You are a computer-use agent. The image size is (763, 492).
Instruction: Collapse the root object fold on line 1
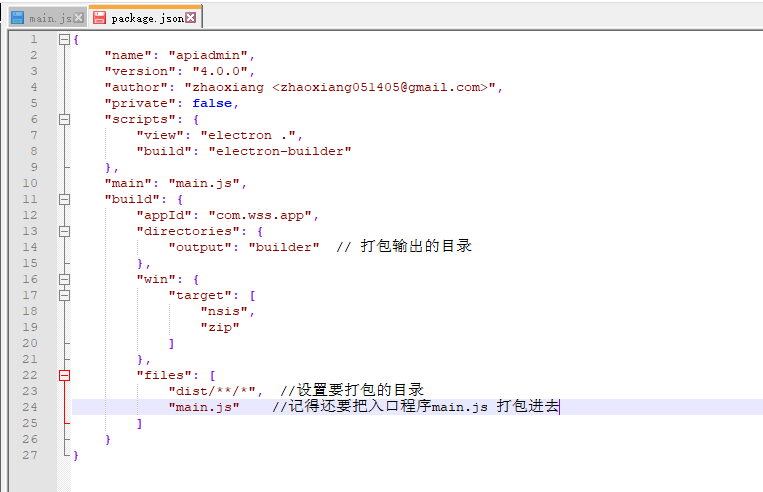point(64,39)
